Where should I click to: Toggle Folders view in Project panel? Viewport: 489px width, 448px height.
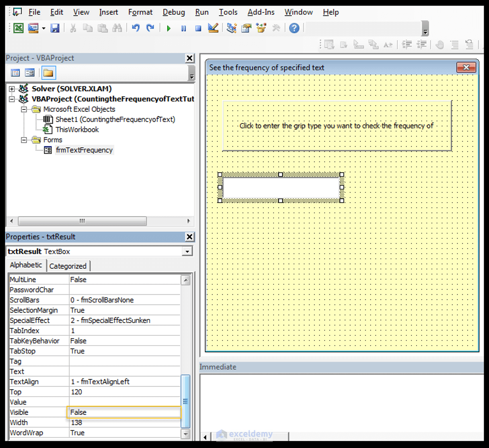(x=49, y=73)
